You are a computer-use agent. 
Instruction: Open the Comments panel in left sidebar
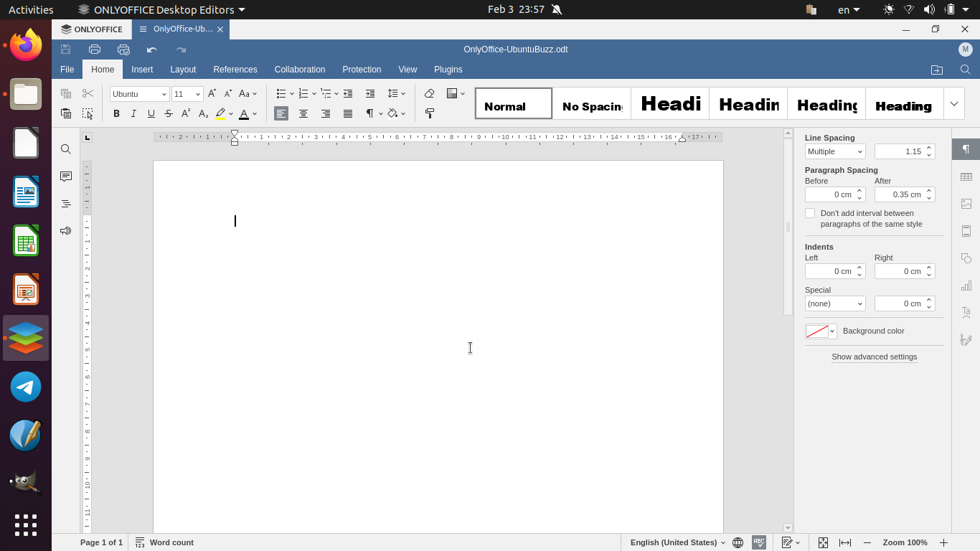(66, 176)
